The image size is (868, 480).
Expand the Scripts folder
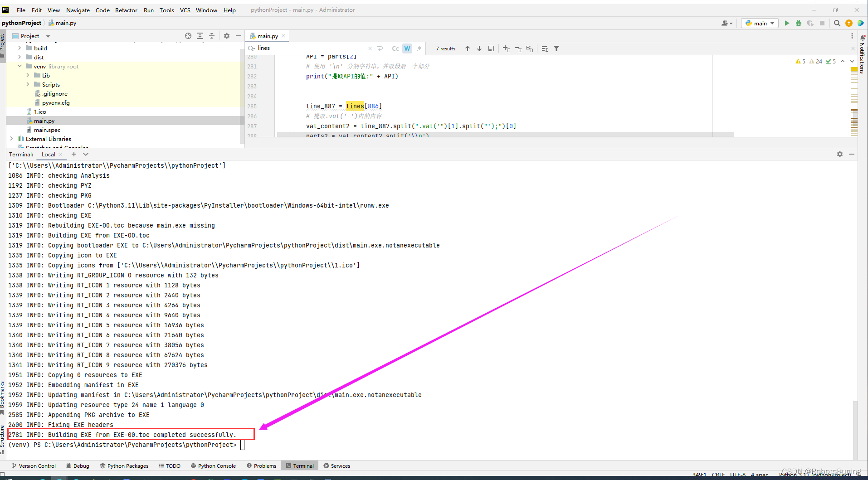(28, 84)
